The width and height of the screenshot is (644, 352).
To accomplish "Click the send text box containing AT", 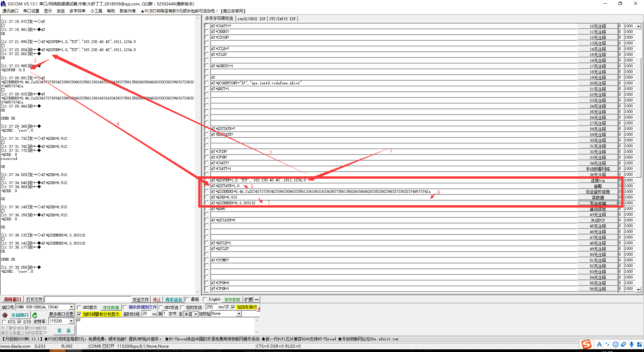I will [165, 326].
